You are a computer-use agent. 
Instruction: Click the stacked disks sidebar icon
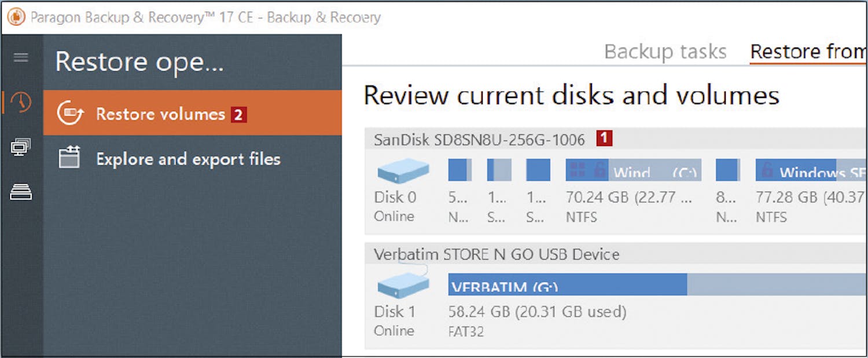[21, 192]
